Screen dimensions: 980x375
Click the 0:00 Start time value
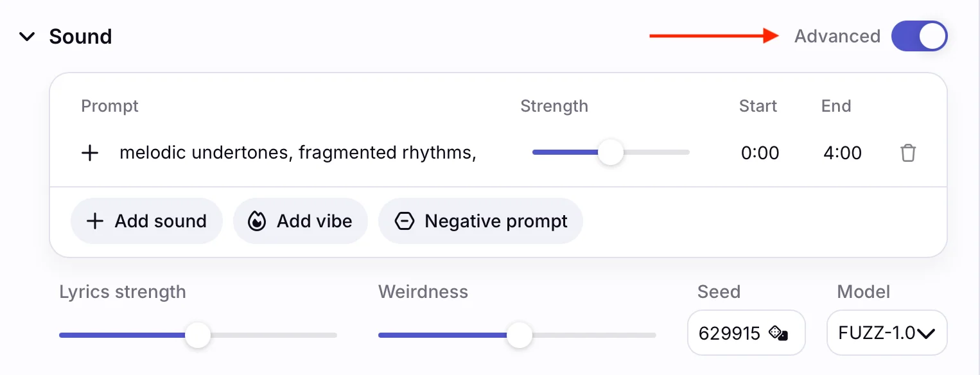click(x=760, y=153)
